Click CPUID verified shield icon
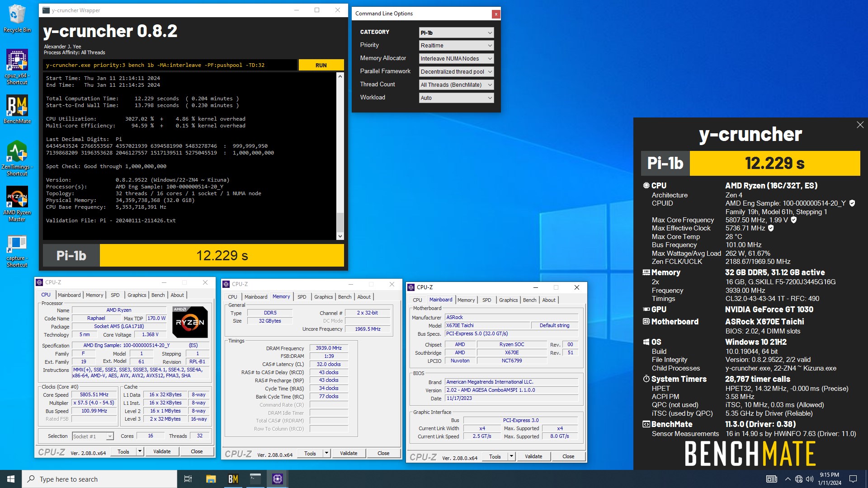The image size is (868, 488). (852, 203)
